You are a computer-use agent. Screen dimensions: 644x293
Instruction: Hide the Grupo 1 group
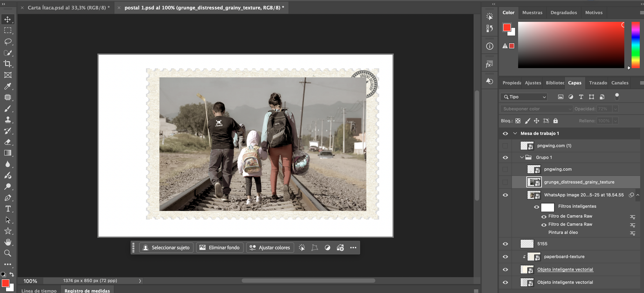[505, 157]
